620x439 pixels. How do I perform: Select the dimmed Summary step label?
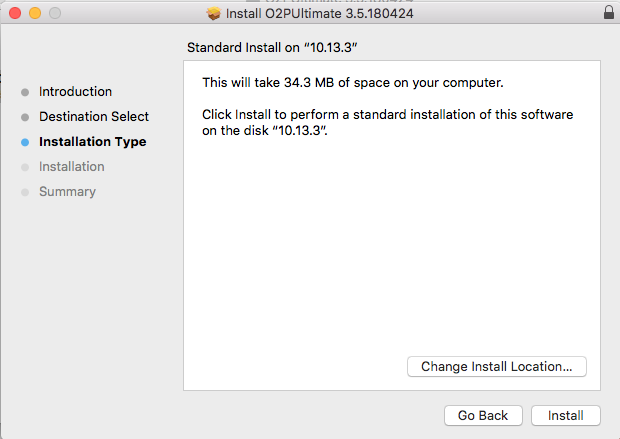(x=67, y=191)
